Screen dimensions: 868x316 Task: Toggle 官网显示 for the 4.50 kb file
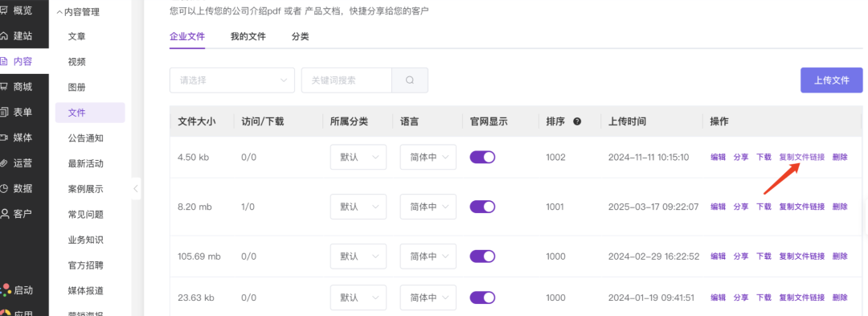482,157
